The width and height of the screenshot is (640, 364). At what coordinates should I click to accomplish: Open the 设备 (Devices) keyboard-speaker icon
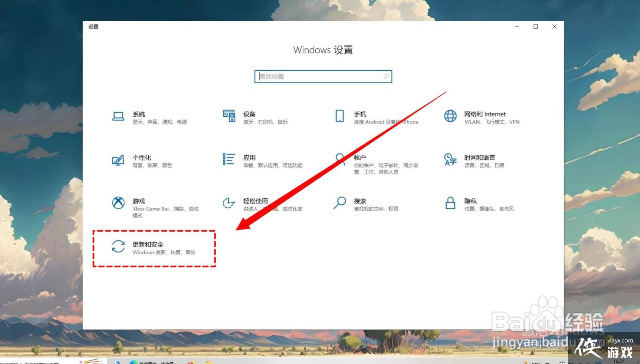click(x=229, y=116)
